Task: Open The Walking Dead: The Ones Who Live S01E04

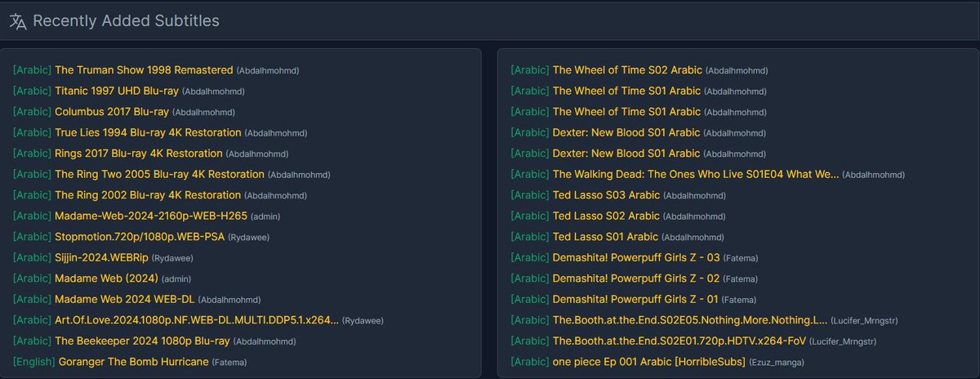Action: coord(696,174)
